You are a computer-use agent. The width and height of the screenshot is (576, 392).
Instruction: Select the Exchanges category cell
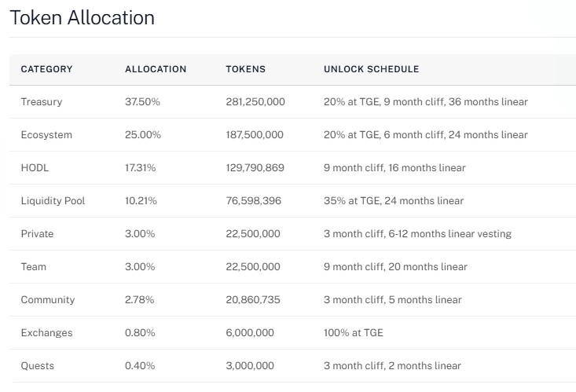[x=46, y=333]
